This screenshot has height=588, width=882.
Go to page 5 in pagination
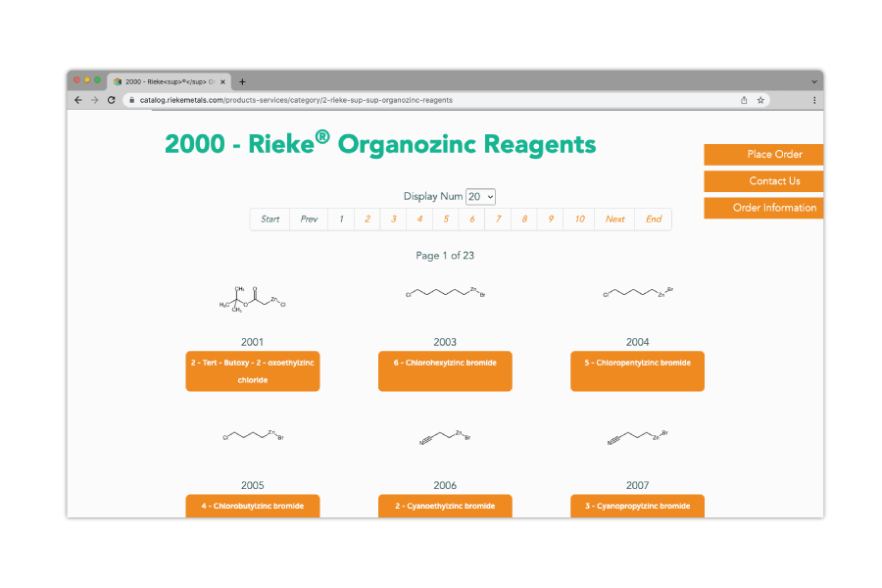[x=446, y=220]
